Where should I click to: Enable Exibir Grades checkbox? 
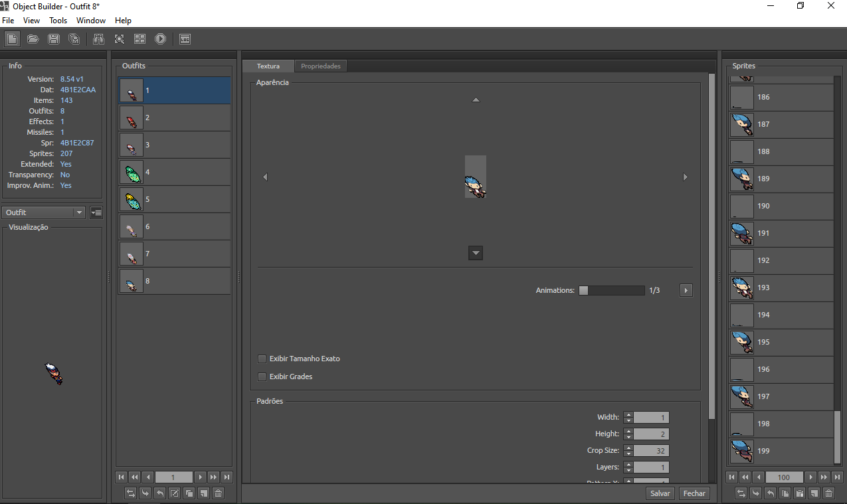click(x=262, y=377)
